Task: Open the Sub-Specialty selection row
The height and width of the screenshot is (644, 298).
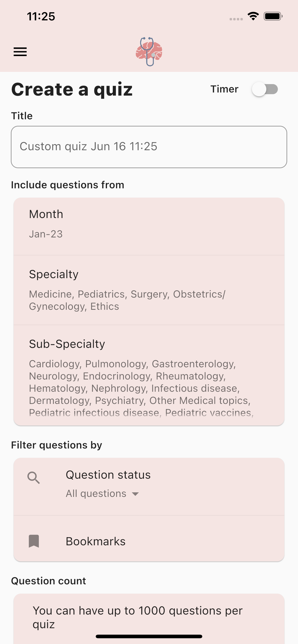Action: pyautogui.click(x=149, y=375)
